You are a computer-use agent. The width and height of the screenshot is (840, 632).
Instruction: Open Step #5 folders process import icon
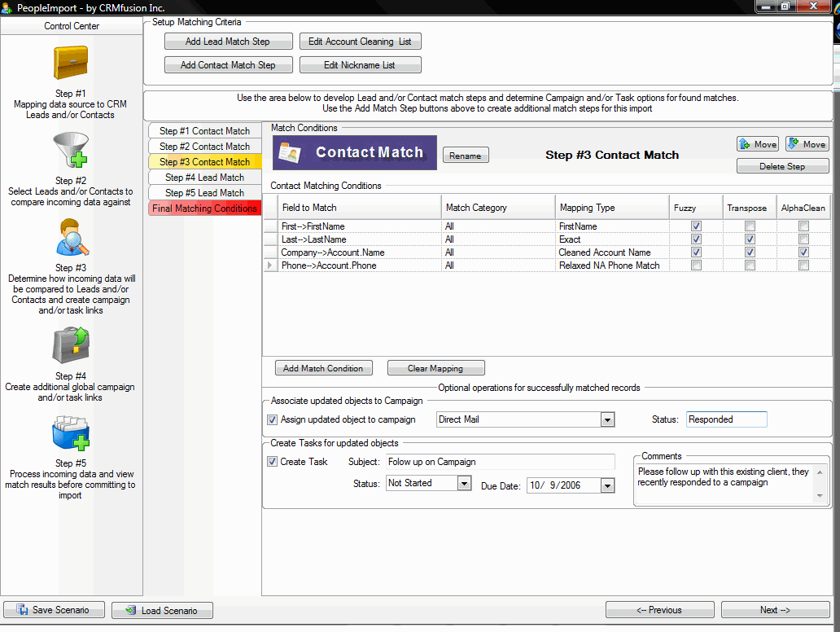click(x=71, y=433)
